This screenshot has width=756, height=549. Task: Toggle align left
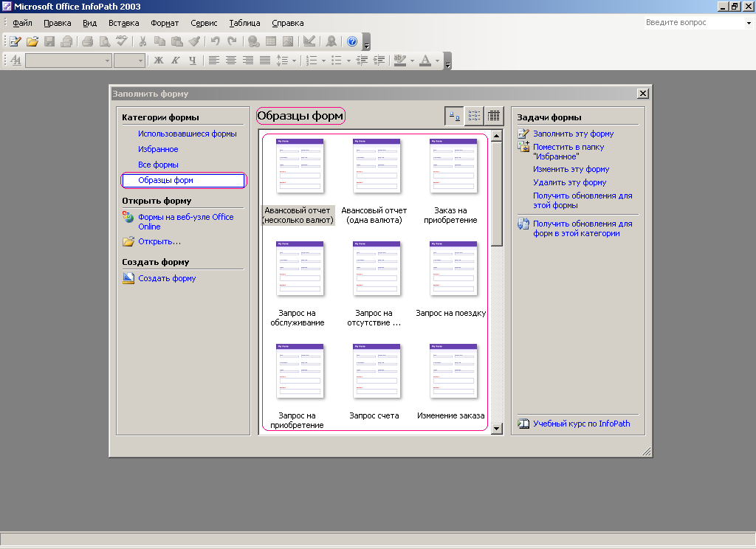click(213, 61)
